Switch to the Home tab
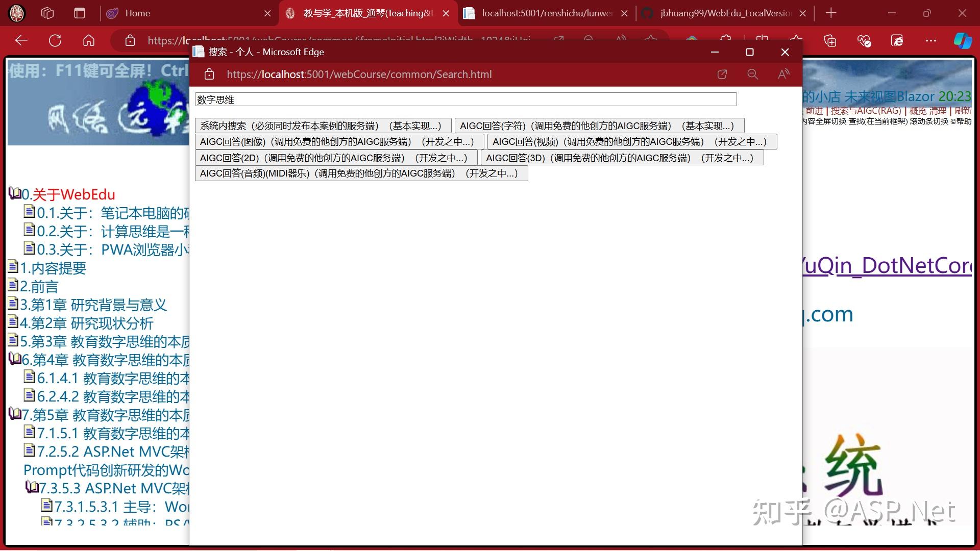Screen dimensions: 980x551 pos(153,13)
